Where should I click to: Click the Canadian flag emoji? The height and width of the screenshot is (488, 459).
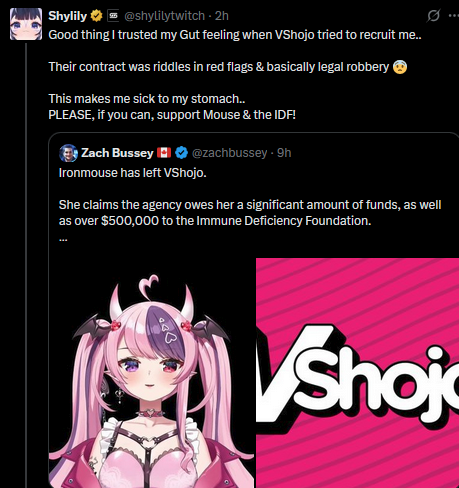pyautogui.click(x=164, y=153)
